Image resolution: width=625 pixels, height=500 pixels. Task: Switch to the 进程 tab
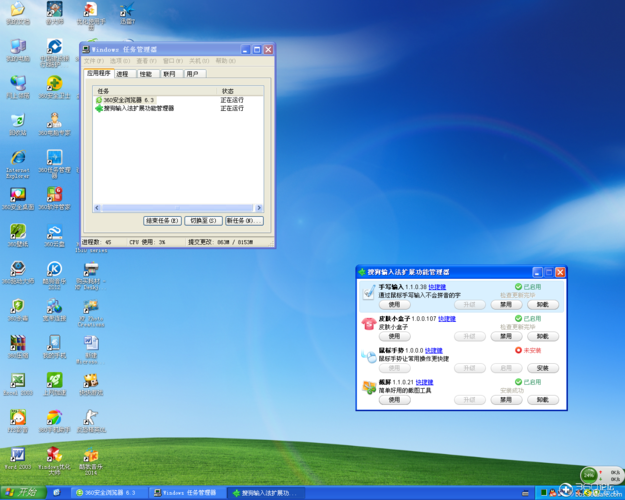point(125,74)
